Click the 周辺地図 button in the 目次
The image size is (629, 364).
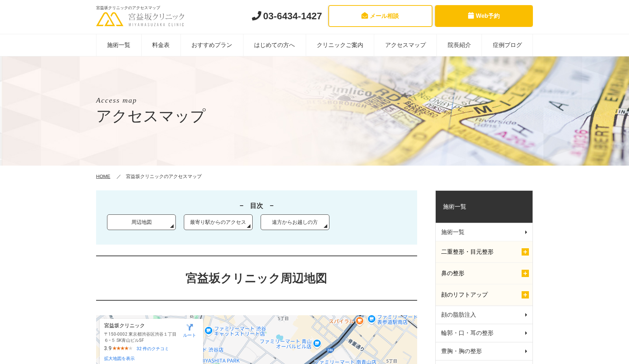[141, 222]
